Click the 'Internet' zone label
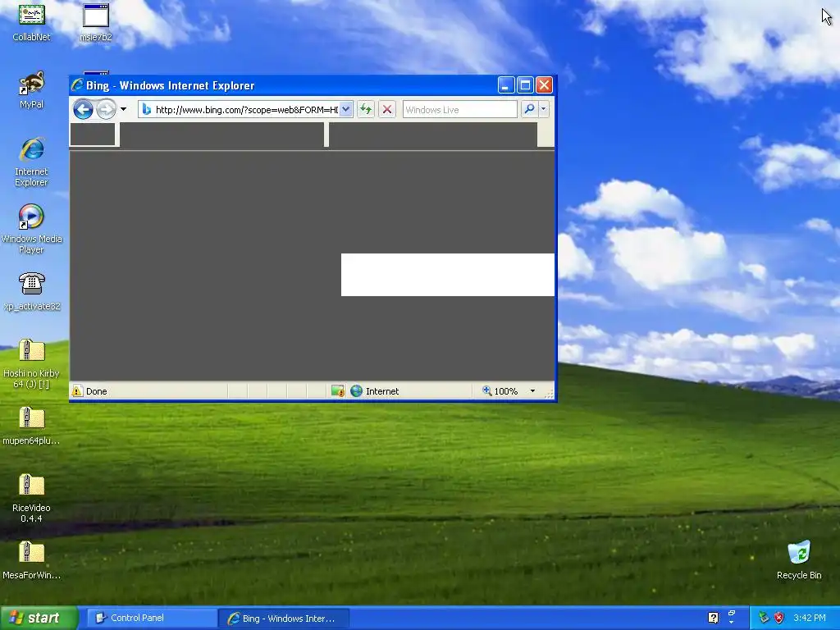This screenshot has width=840, height=630. pos(382,391)
